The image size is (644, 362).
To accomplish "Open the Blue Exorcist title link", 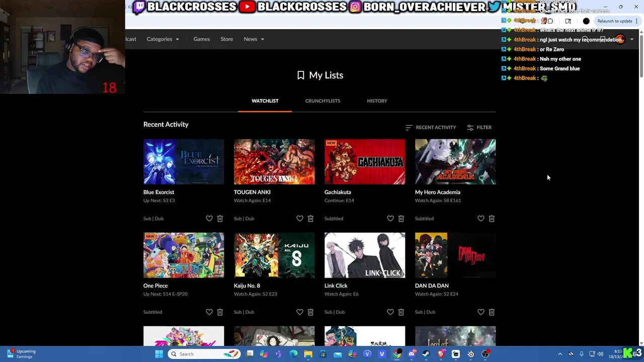I will point(159,192).
